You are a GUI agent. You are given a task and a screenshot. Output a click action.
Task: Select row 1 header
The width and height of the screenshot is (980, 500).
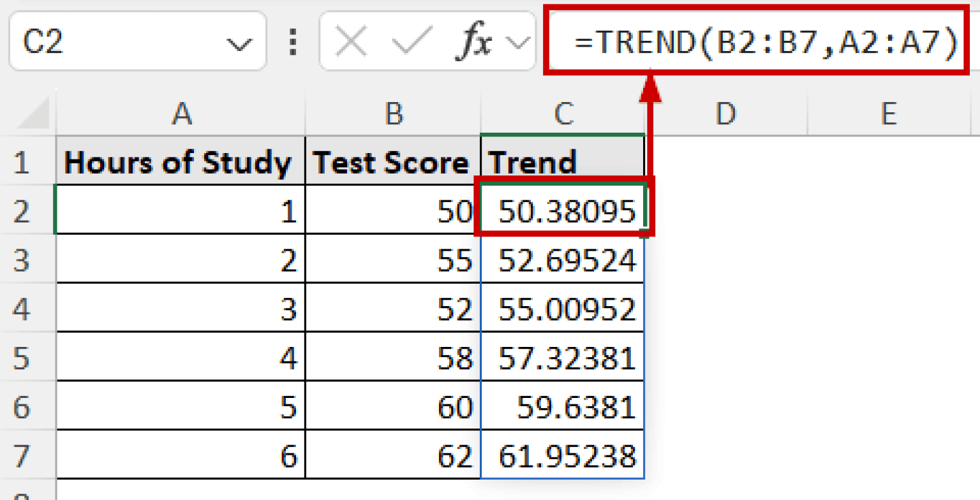click(x=22, y=162)
